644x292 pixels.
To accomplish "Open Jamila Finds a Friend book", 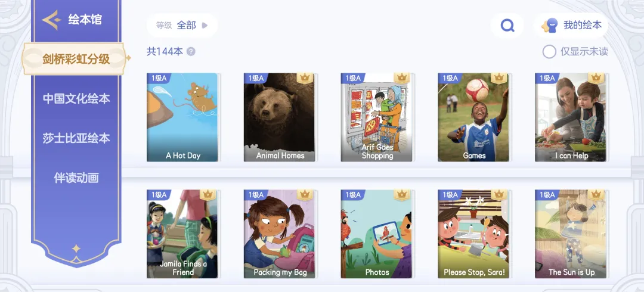I will click(x=183, y=234).
